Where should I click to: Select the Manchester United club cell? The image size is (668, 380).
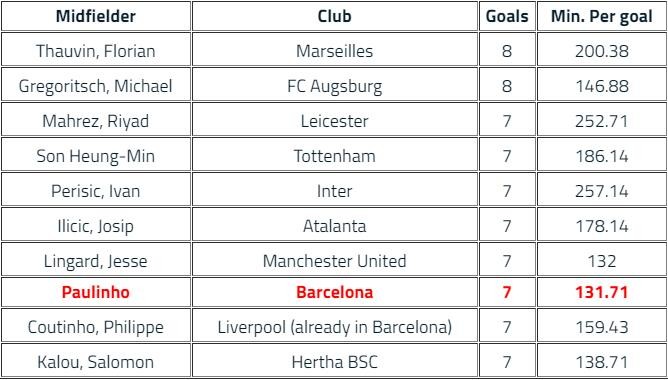334,261
